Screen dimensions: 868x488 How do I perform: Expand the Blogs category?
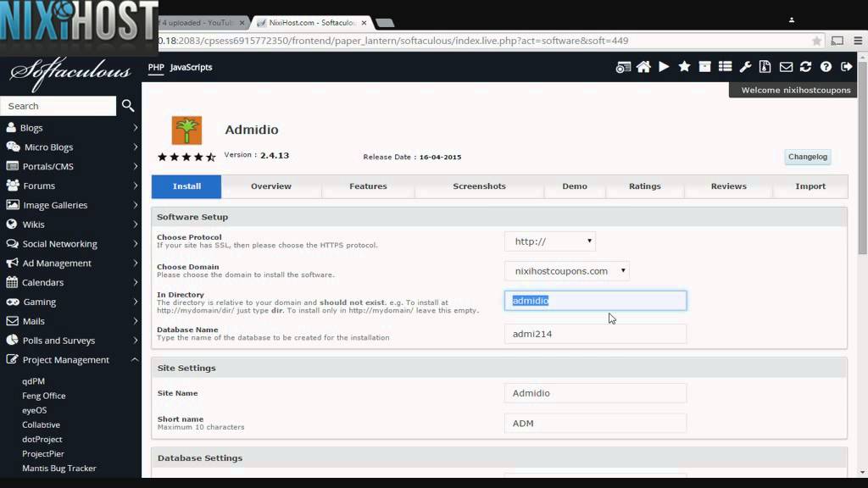pyautogui.click(x=71, y=128)
